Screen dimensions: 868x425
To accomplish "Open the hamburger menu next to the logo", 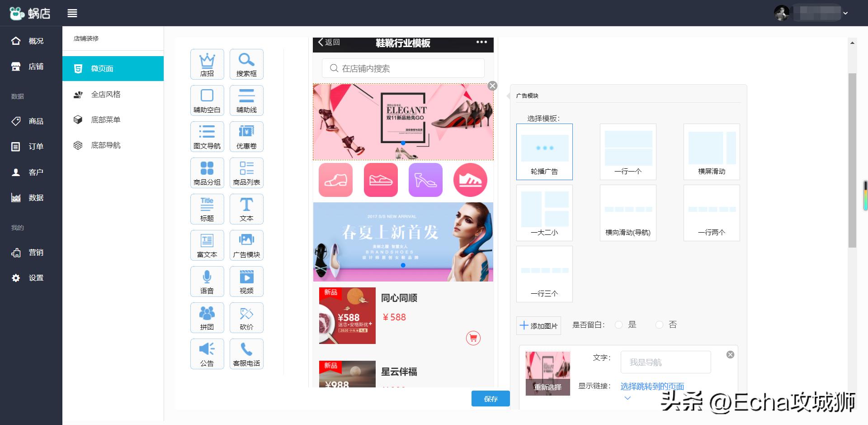I will coord(72,13).
